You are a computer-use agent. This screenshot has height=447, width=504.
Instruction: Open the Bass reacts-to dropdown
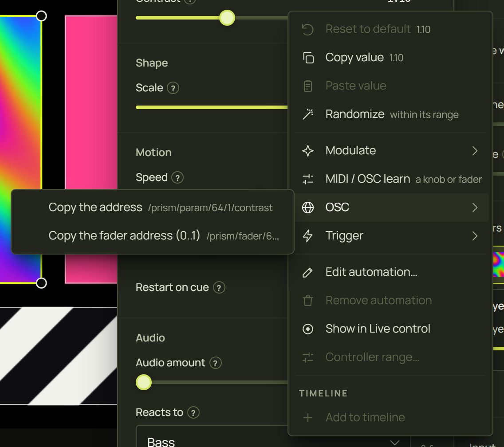coord(273,439)
